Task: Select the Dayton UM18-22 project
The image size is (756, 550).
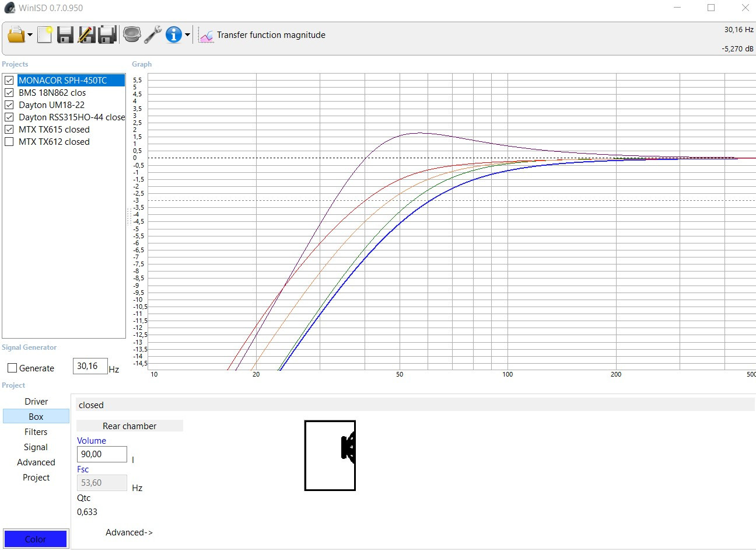Action: pos(51,105)
